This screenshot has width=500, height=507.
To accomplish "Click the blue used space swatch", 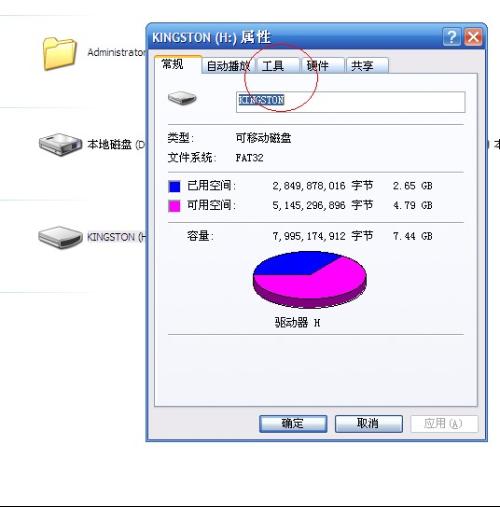I will 174,186.
